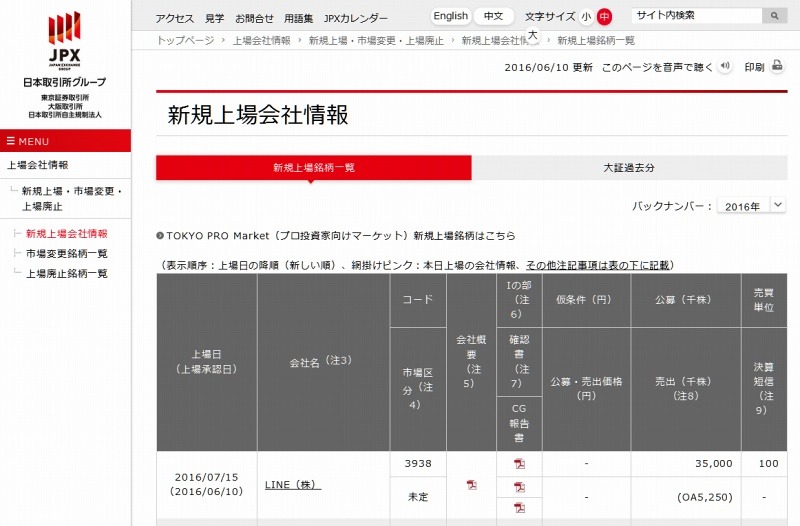Switch to 新規上場銘柄一覧 tab
The image size is (800, 526).
[314, 167]
